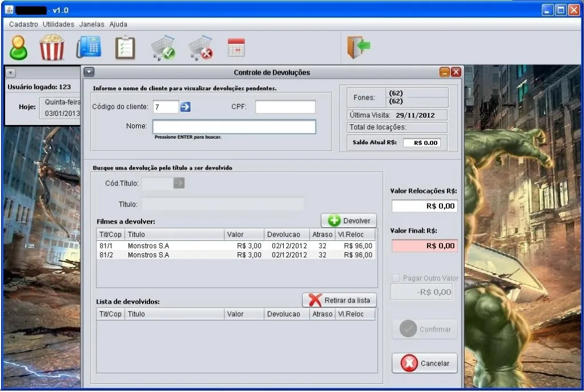Click the date 03/01/2013 in Hoje panel

[62, 113]
